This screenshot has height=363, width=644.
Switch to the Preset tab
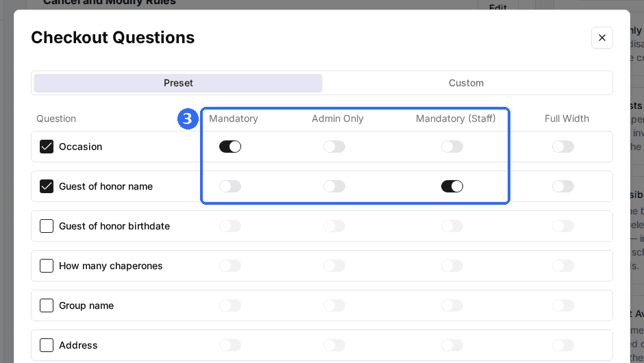(x=178, y=83)
